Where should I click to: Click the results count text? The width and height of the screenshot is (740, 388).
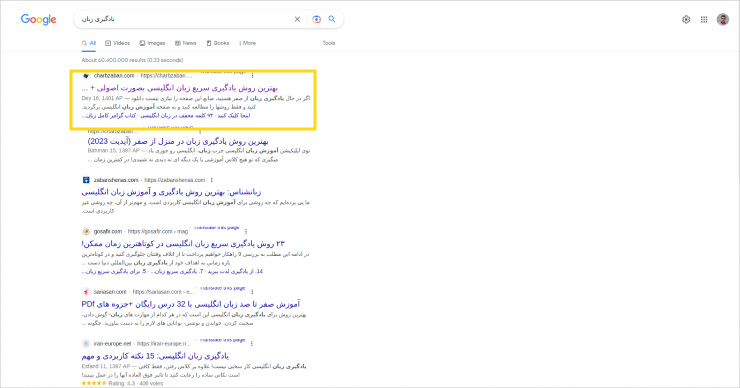[x=132, y=60]
